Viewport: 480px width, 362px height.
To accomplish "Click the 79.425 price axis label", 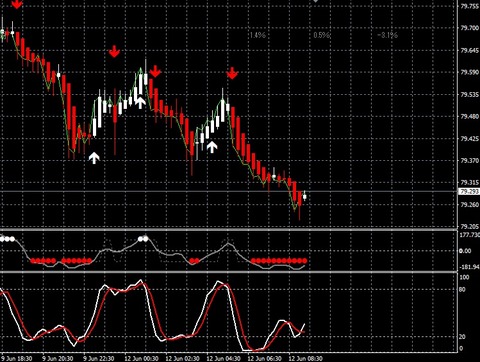I will click(x=470, y=139).
